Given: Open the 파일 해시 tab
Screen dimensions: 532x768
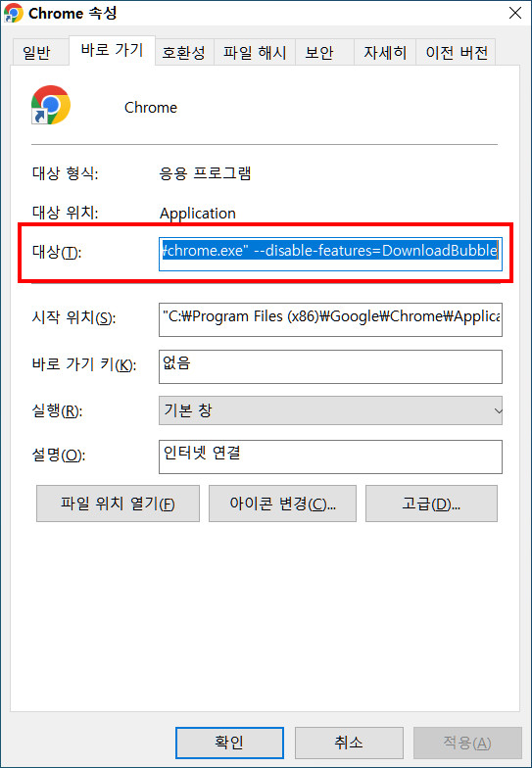Looking at the screenshot, I should pyautogui.click(x=255, y=53).
